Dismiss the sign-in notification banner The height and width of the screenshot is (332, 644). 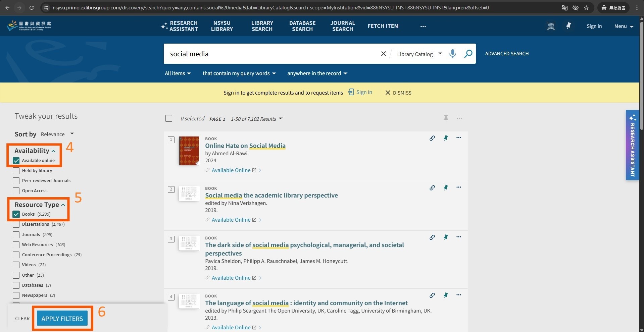pyautogui.click(x=398, y=93)
